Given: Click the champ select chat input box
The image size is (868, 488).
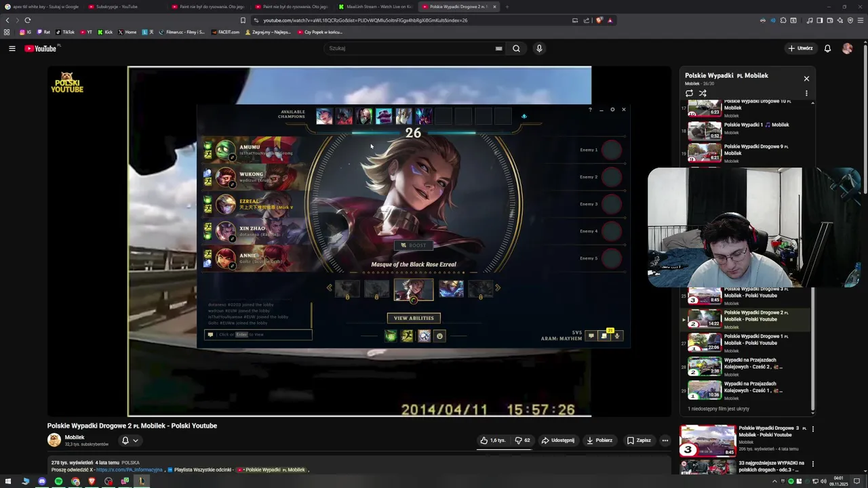Looking at the screenshot, I should pos(258,334).
